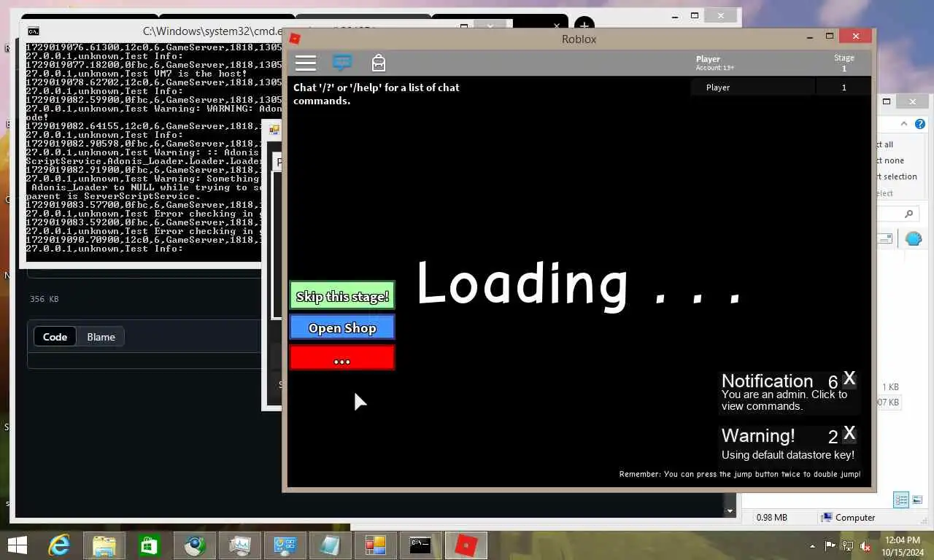
Task: Click the "356 KB" file size text
Action: tap(44, 299)
